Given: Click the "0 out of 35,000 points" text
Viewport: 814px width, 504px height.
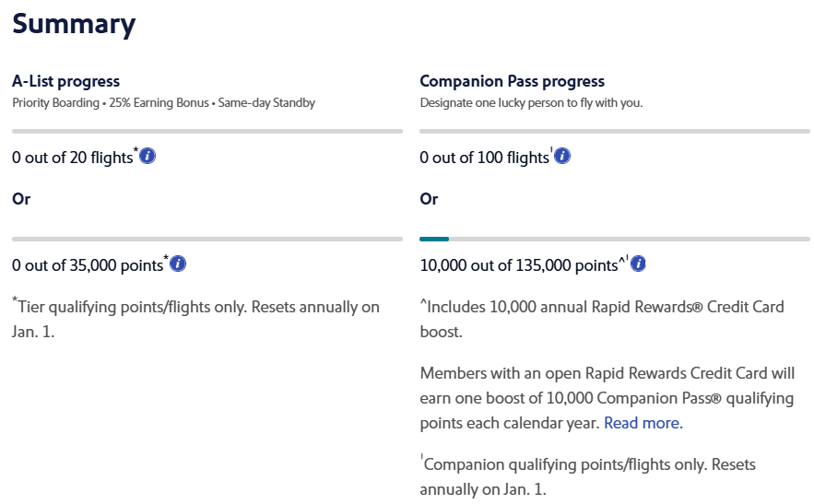Looking at the screenshot, I should pyautogui.click(x=87, y=265).
